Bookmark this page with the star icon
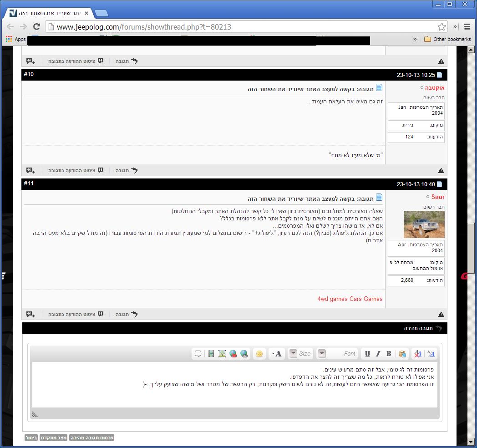 (441, 27)
